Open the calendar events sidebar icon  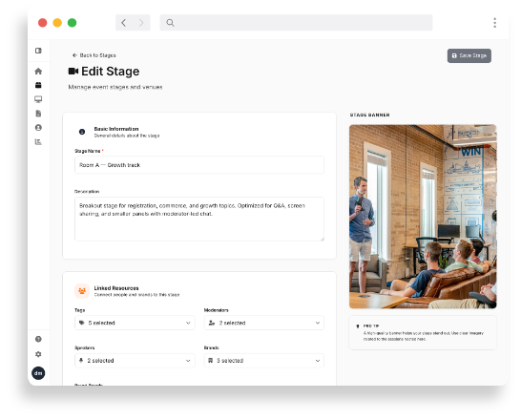(38, 85)
